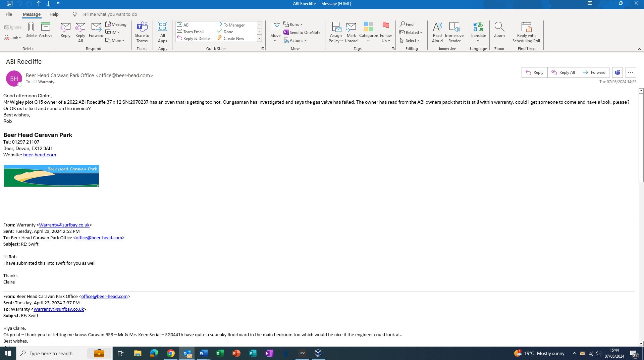Click the Warranty@surfbay.co.uk From link

[64, 225]
